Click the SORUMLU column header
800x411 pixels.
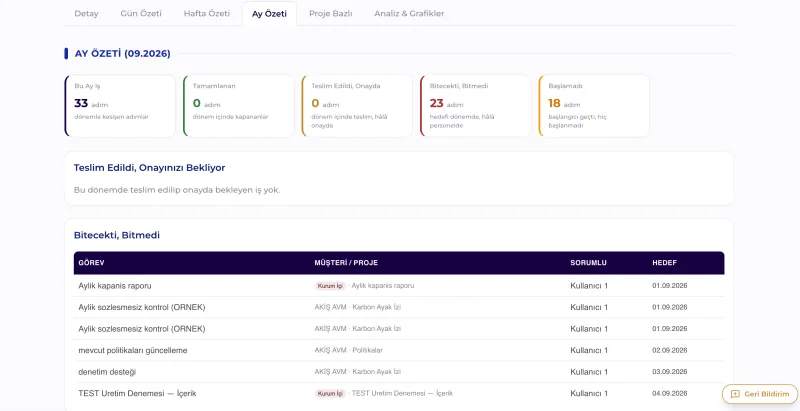(x=588, y=263)
